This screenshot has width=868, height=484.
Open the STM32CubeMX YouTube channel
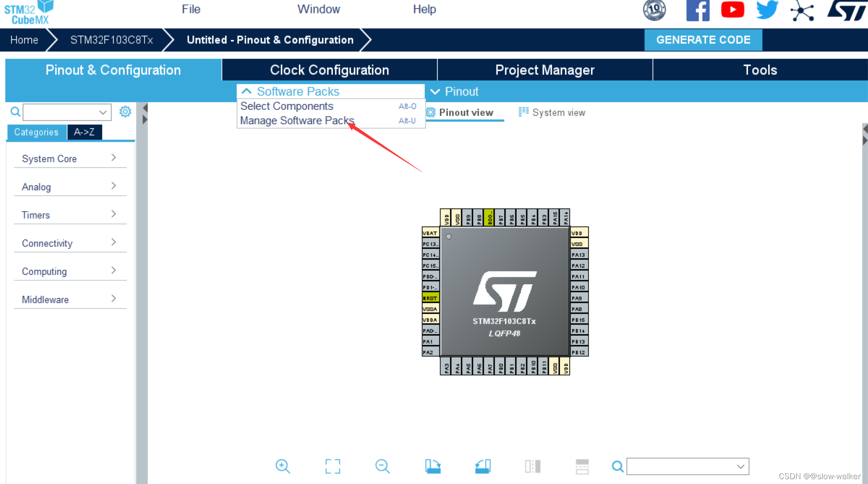(732, 10)
